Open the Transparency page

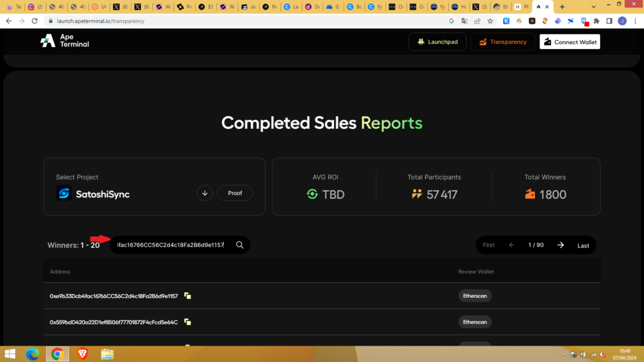coord(502,42)
